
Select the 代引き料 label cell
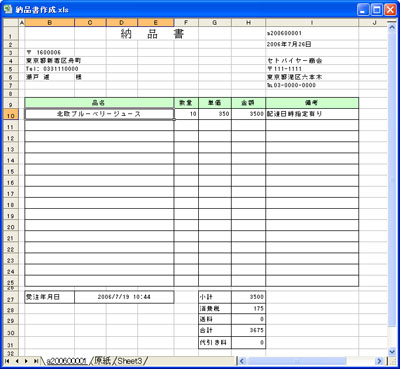[215, 343]
